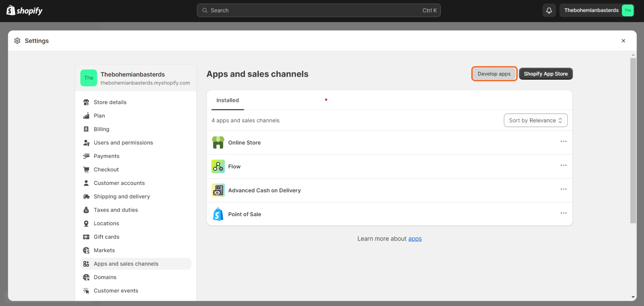This screenshot has height=306, width=644.
Task: Open more options for Advanced Cash on Delivery
Action: point(563,189)
